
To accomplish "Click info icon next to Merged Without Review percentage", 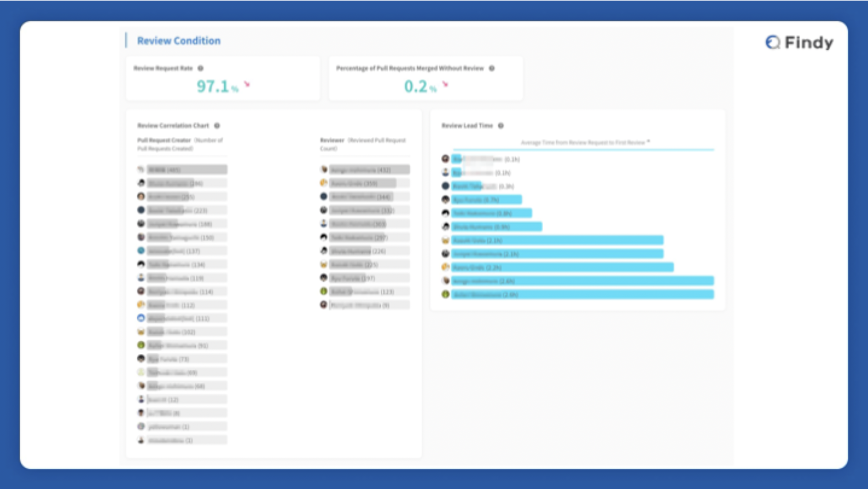I will tap(491, 68).
